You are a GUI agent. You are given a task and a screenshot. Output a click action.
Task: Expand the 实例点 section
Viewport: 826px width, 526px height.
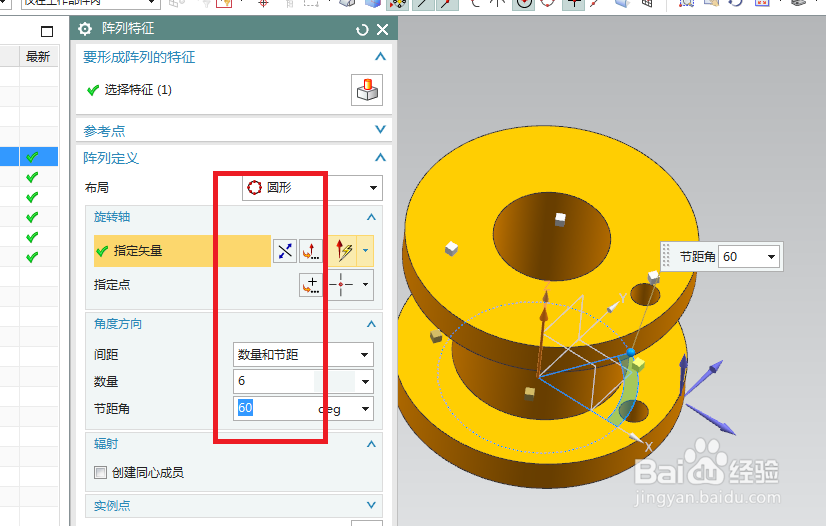[371, 505]
